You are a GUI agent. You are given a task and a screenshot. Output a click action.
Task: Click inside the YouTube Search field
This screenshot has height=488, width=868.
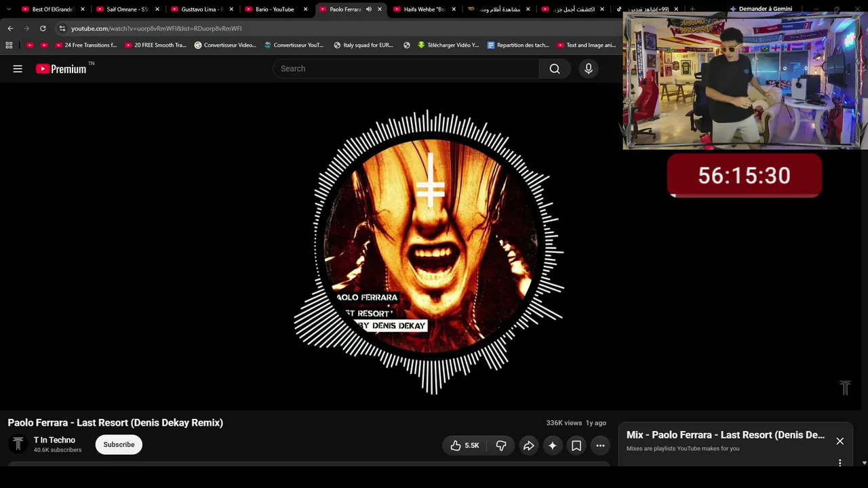click(407, 68)
